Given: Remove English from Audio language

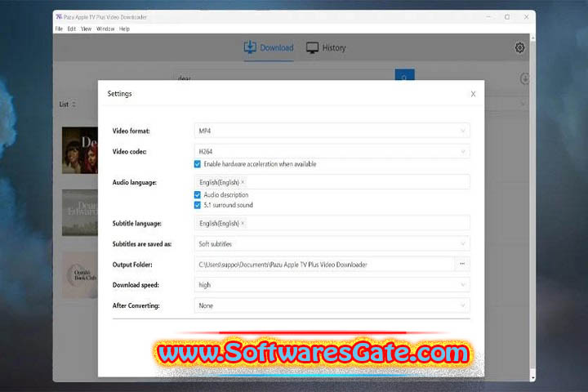Looking at the screenshot, I should pyautogui.click(x=243, y=182).
